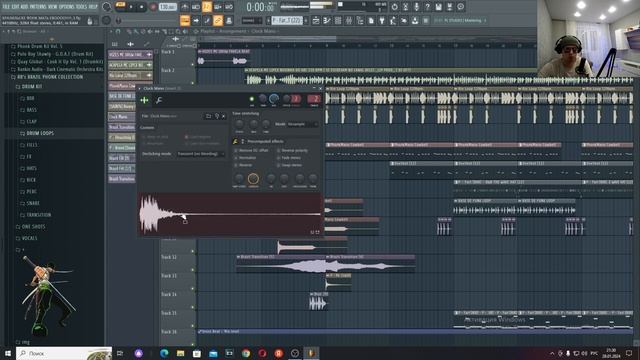Adjust the panning knob in sampler
The image size is (640, 360).
pyautogui.click(x=263, y=98)
